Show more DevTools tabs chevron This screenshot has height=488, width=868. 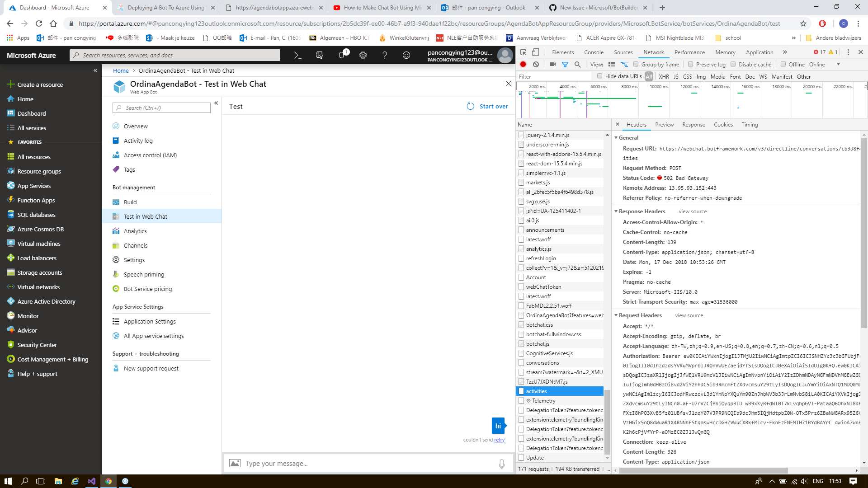coord(785,52)
